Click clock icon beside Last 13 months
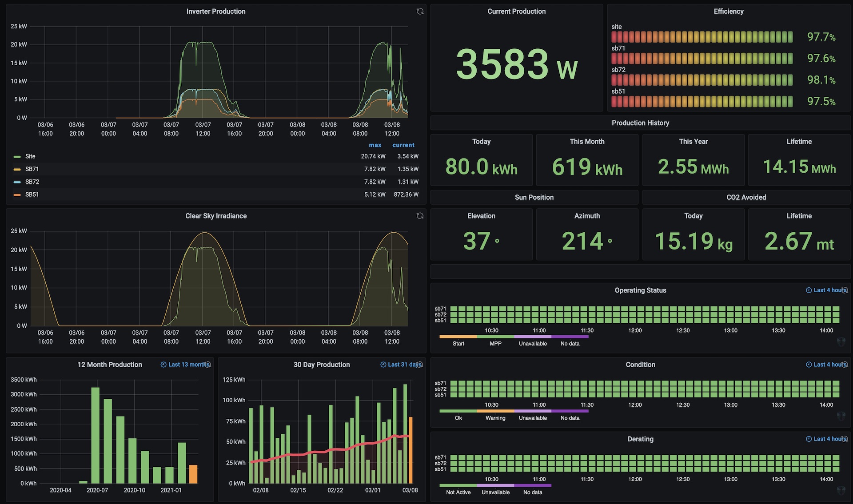The image size is (853, 504). (x=163, y=365)
